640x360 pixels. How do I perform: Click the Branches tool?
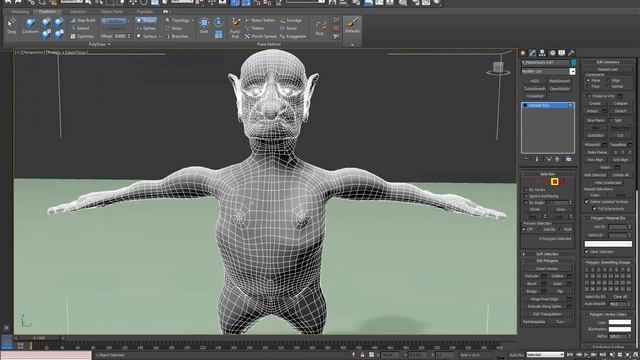coord(177,36)
